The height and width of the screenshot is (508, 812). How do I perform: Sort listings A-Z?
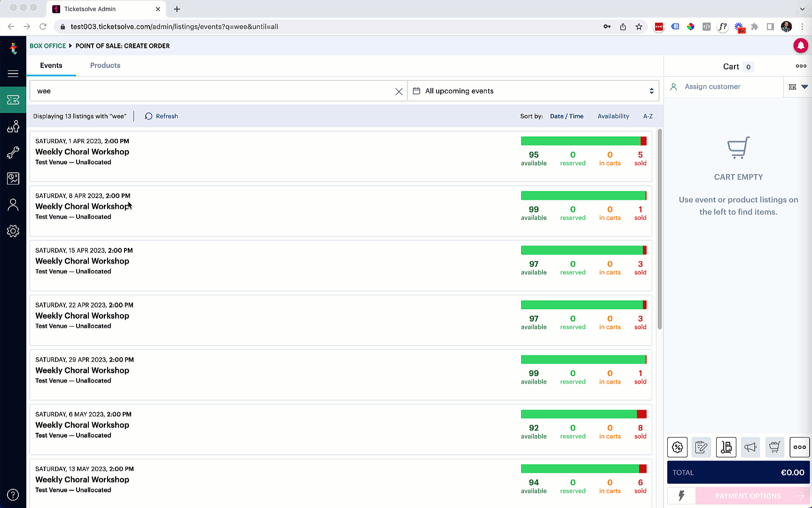point(648,116)
